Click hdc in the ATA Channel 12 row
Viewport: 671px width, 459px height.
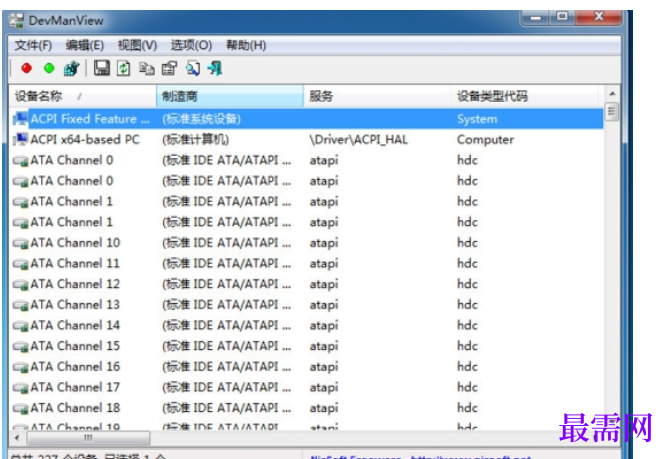point(467,284)
